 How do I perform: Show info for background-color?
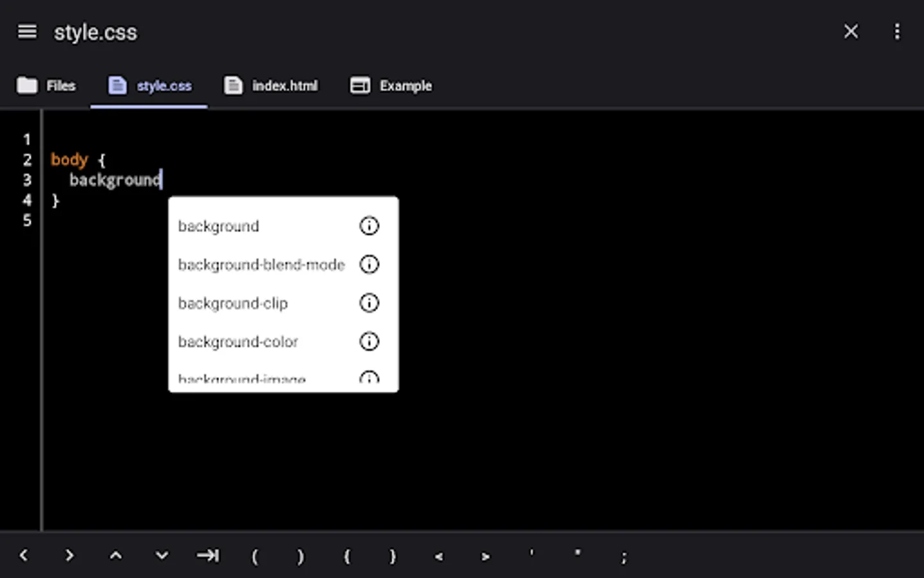coord(369,342)
